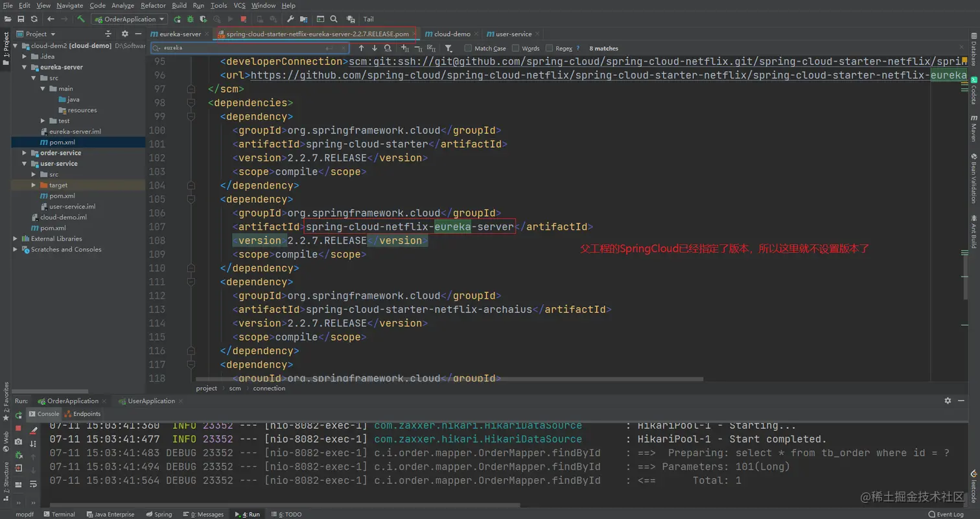Enable the Match Case checkbox
980x519 pixels.
pyautogui.click(x=468, y=49)
